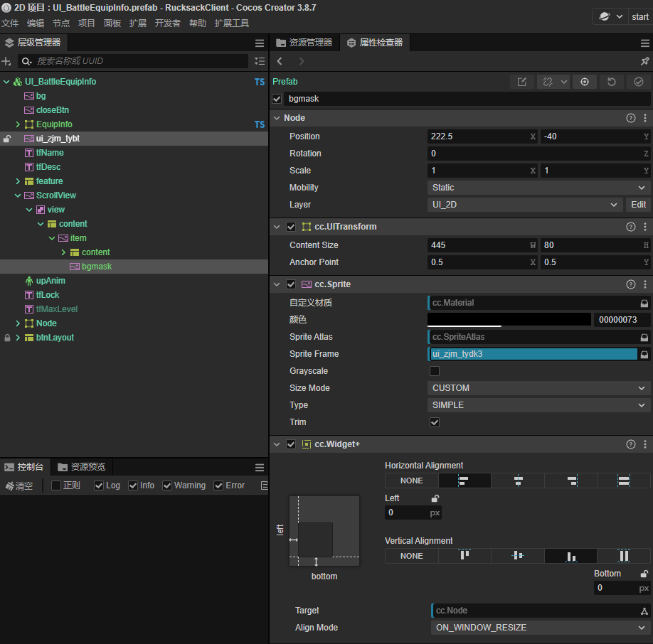Expand the EquipInfo node in hierarchy
This screenshot has width=653, height=644.
coord(18,124)
